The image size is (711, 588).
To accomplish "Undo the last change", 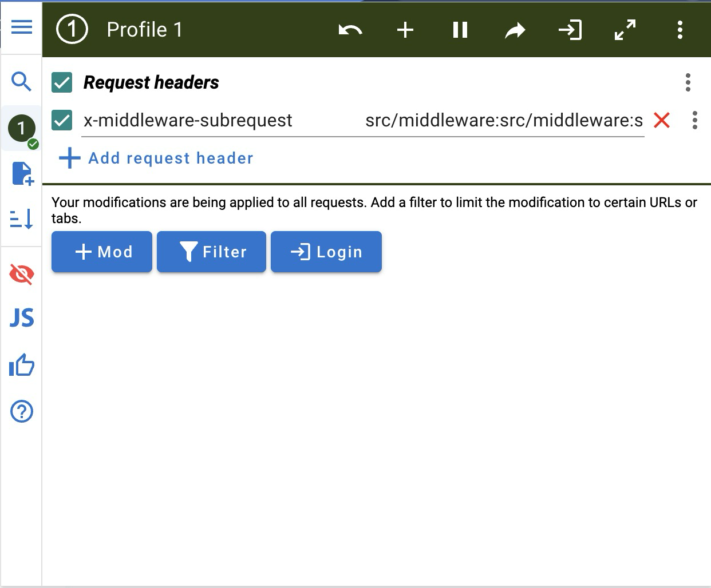I will click(x=350, y=30).
